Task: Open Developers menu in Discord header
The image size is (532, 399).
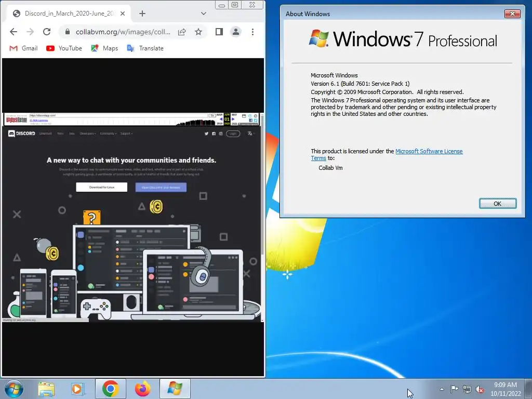Action: click(88, 134)
